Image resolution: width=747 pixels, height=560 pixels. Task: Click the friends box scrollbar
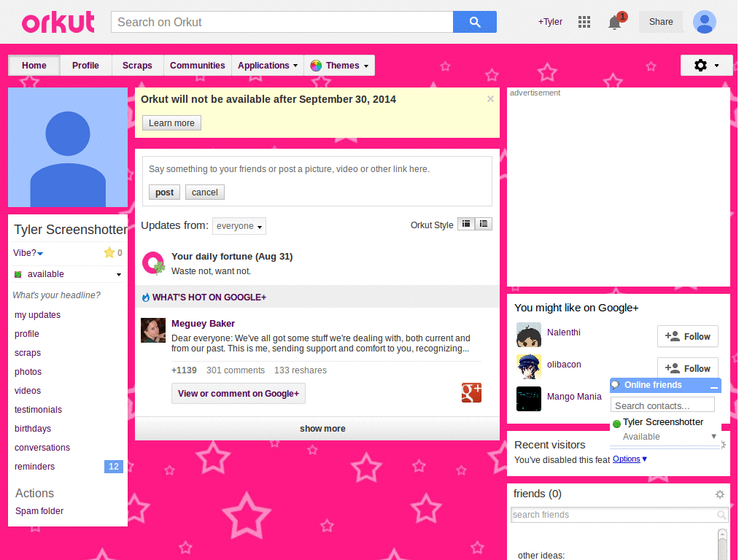tap(722, 544)
